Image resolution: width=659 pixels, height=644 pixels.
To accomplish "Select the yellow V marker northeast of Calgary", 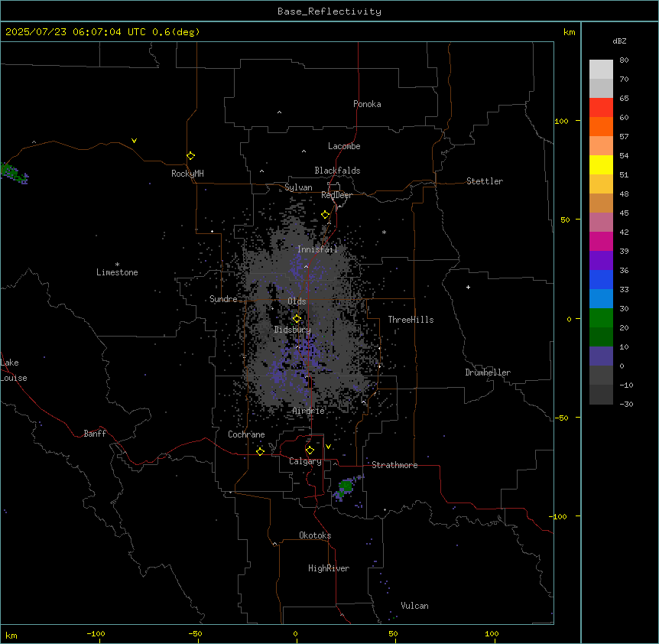I will click(328, 447).
